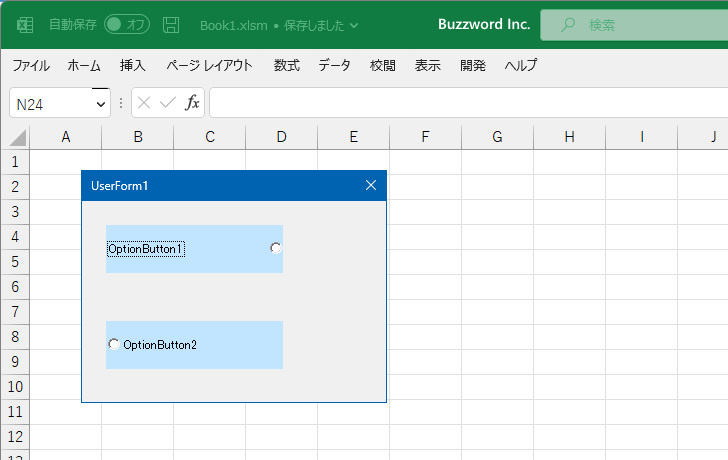Click the OptionButton2 caption text
The height and width of the screenshot is (460, 728).
pyautogui.click(x=160, y=345)
